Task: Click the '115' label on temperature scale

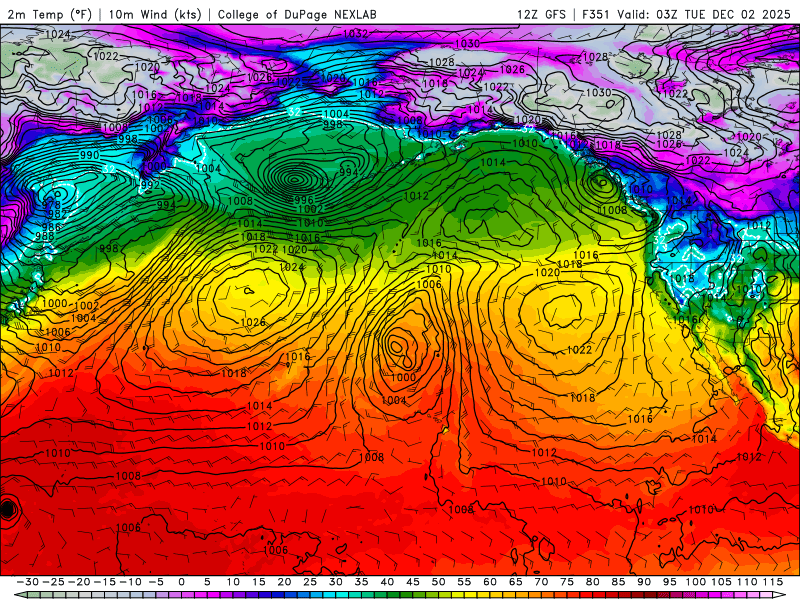Action: pyautogui.click(x=772, y=582)
